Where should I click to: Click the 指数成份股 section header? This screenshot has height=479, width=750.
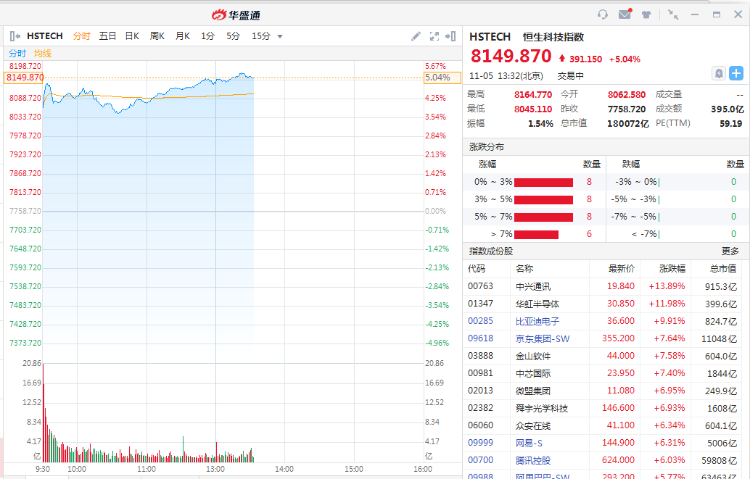[x=491, y=251]
